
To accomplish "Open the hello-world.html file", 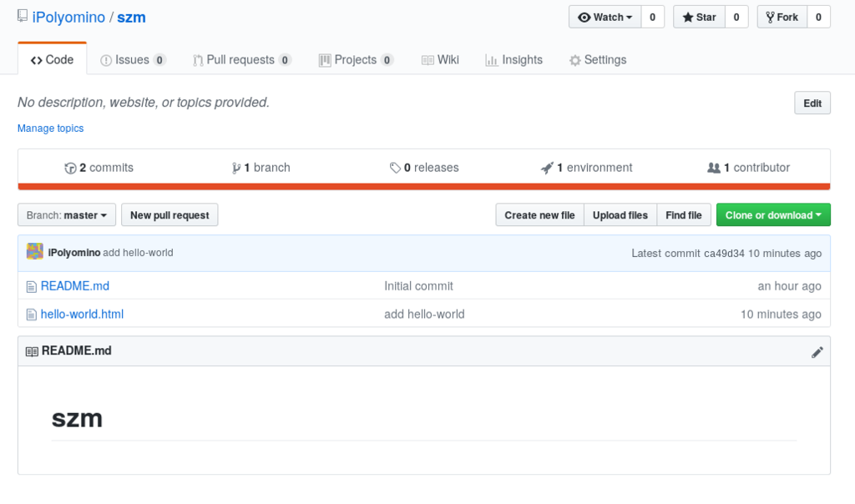I will (83, 315).
